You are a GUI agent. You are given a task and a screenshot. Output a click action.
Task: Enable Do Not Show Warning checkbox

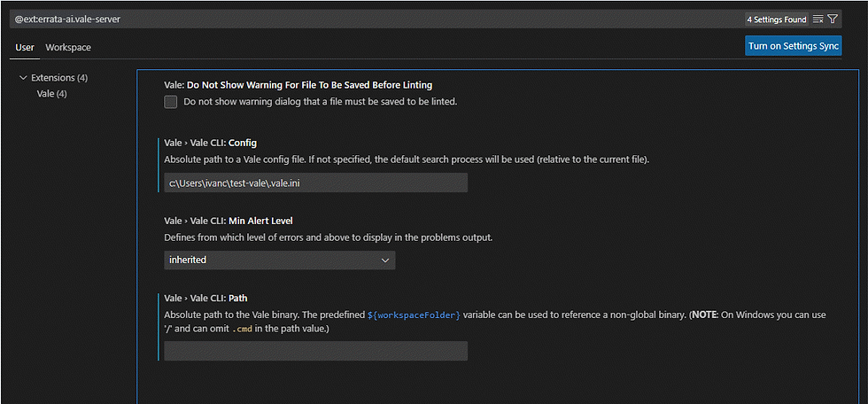pos(170,102)
